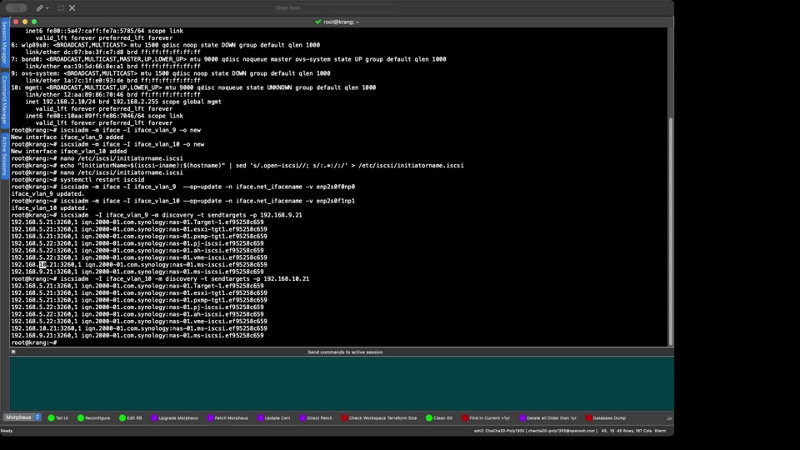
Task: Run the Database Dump button
Action: [606, 418]
